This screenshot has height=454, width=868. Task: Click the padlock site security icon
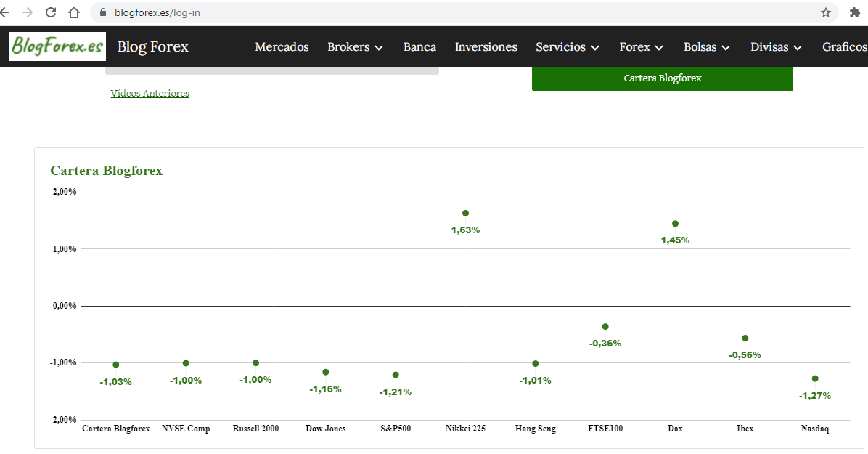[x=103, y=12]
